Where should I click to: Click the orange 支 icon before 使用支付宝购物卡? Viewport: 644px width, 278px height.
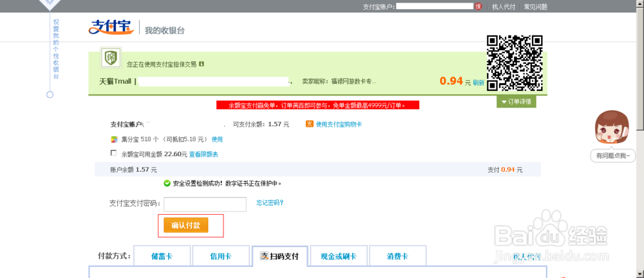coord(310,124)
